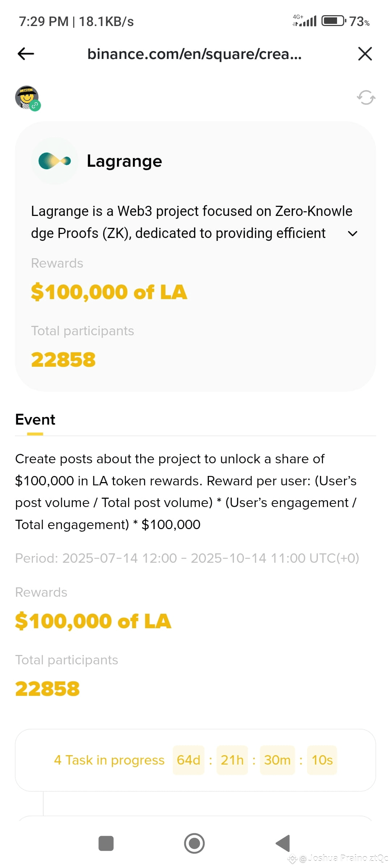
Task: Tap the binance.com URL address text
Action: coord(194,54)
